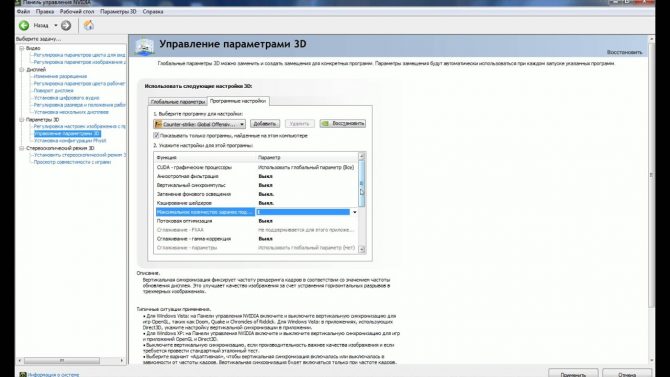Click the Восстановить link at top right
This screenshot has width=670, height=377.
coord(624,52)
